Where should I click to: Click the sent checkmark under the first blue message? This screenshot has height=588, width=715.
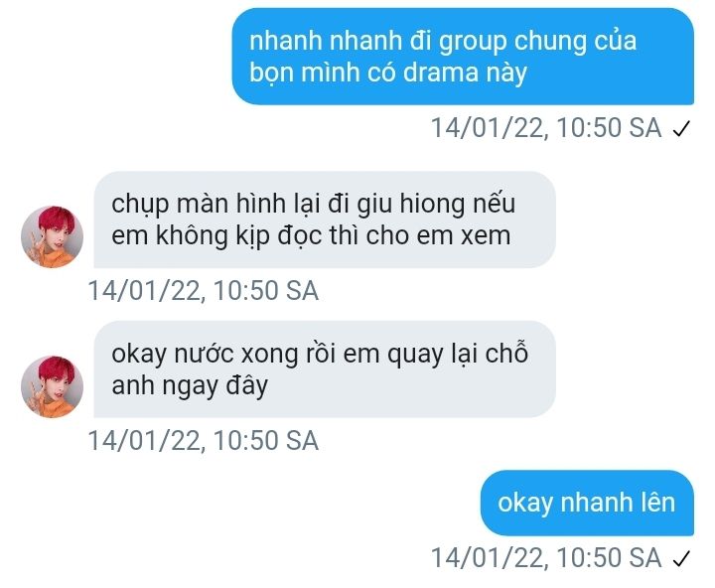pos(681,129)
